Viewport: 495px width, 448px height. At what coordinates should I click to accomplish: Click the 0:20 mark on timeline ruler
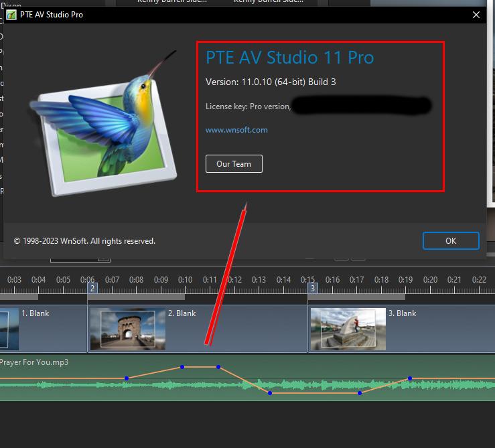point(430,279)
